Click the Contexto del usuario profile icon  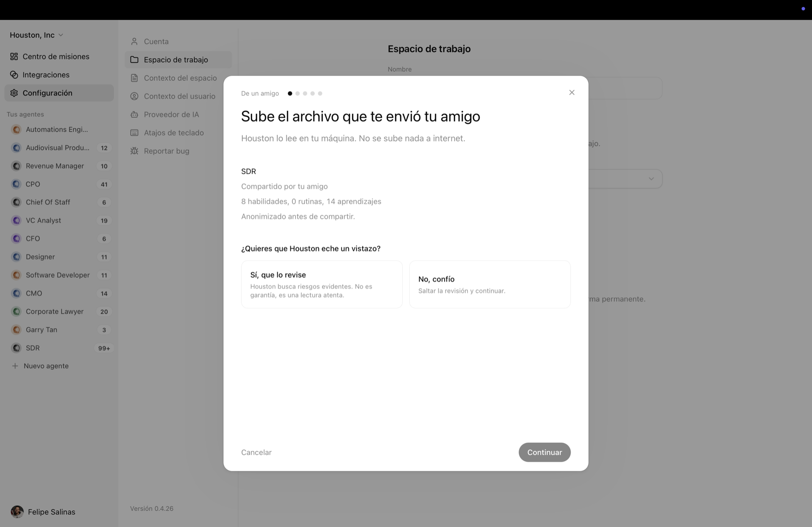point(134,96)
